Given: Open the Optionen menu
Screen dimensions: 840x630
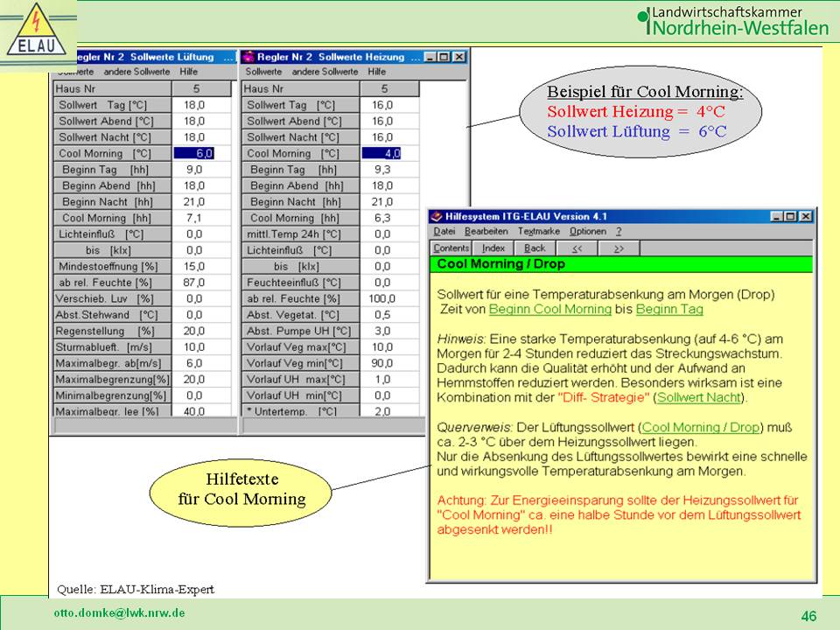Looking at the screenshot, I should coord(587,232).
